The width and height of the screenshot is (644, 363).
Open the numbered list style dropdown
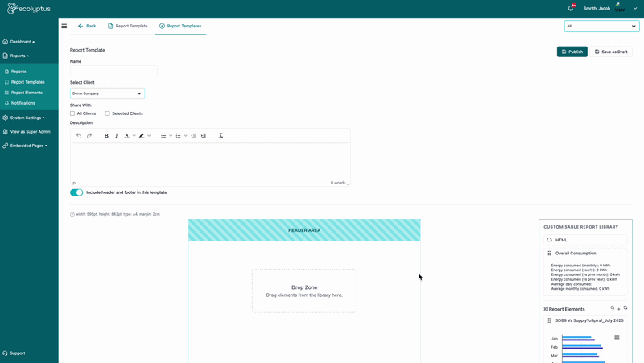(186, 135)
